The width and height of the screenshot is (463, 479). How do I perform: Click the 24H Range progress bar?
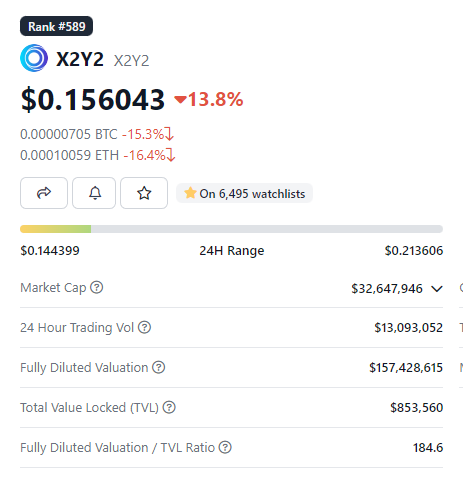tap(231, 229)
